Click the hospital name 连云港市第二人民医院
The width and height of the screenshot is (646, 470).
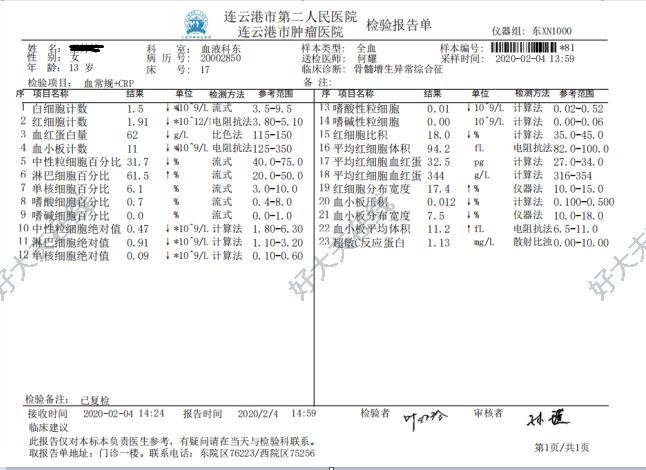[x=290, y=16]
